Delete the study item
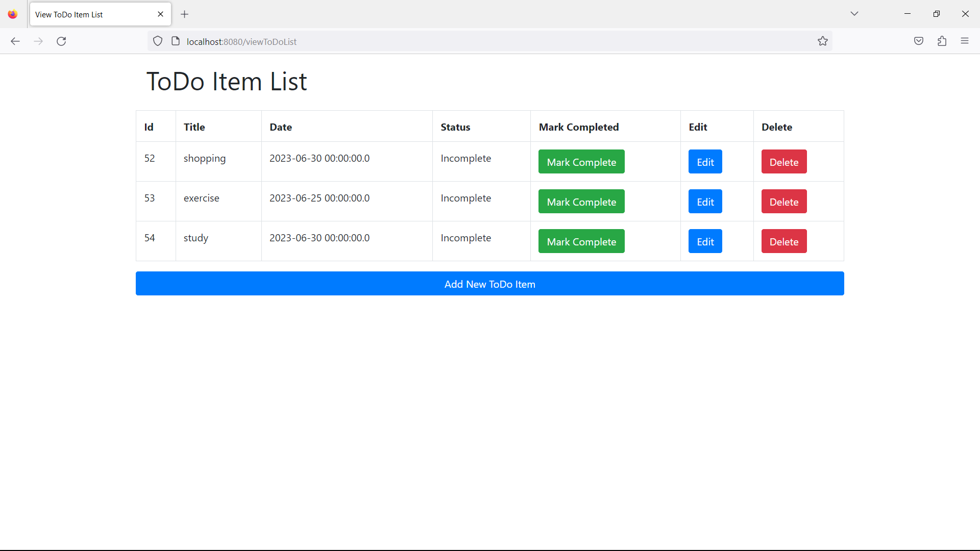The image size is (980, 551). (x=784, y=241)
